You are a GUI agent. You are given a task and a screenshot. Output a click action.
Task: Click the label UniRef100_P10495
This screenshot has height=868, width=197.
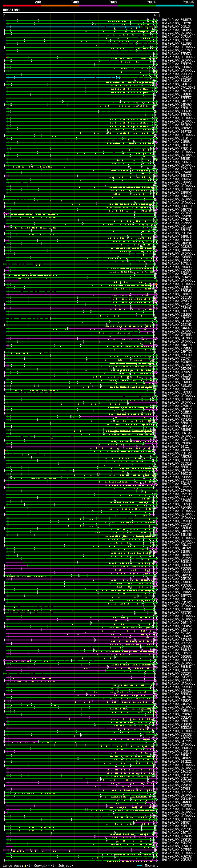(177, 508)
